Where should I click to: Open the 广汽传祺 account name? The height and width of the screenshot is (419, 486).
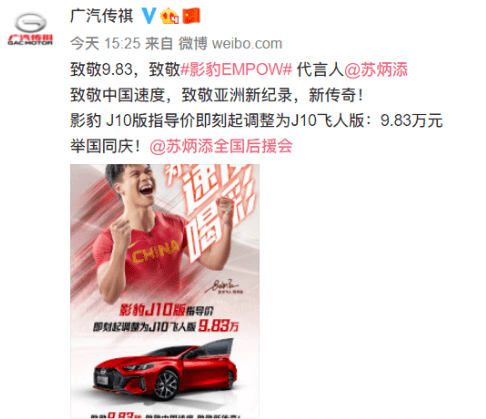(102, 16)
